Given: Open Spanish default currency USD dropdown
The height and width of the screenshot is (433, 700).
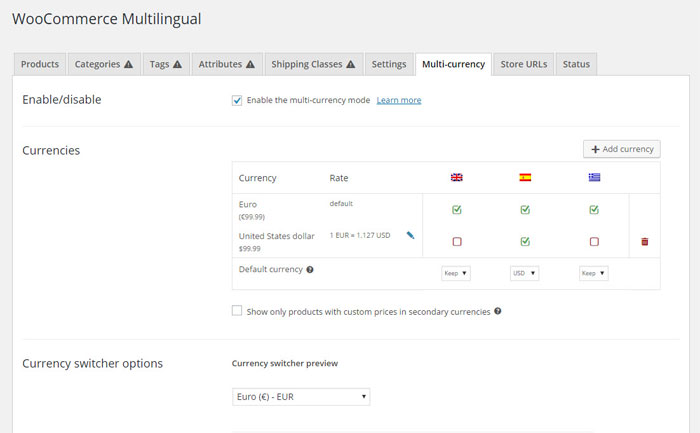Looking at the screenshot, I should pos(525,273).
